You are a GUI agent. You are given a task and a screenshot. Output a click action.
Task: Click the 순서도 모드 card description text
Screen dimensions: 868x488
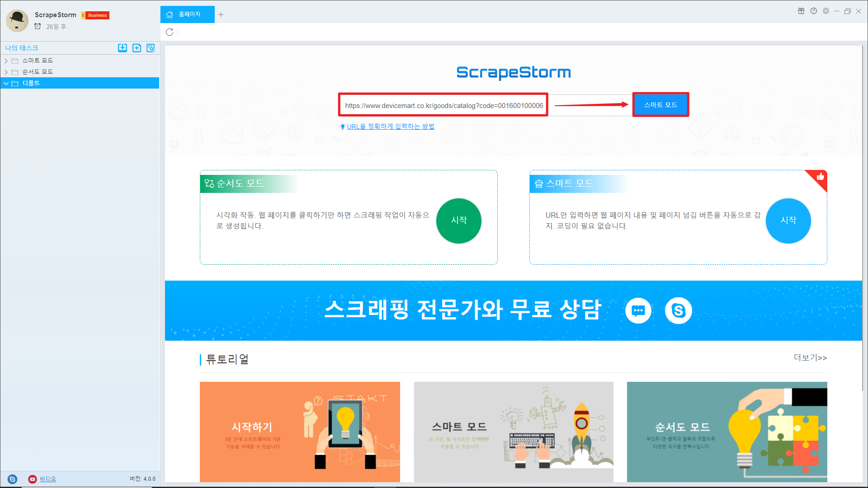tap(323, 221)
